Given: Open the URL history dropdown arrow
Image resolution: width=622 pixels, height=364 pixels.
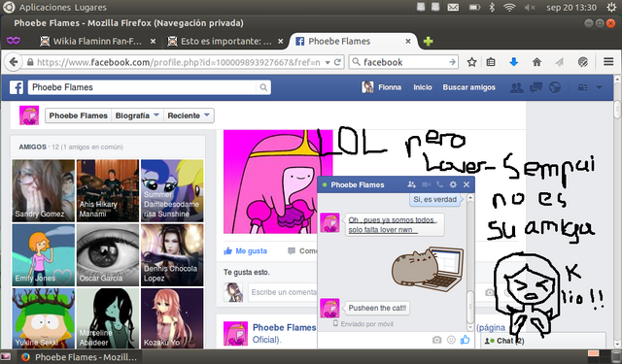Looking at the screenshot, I should (328, 62).
